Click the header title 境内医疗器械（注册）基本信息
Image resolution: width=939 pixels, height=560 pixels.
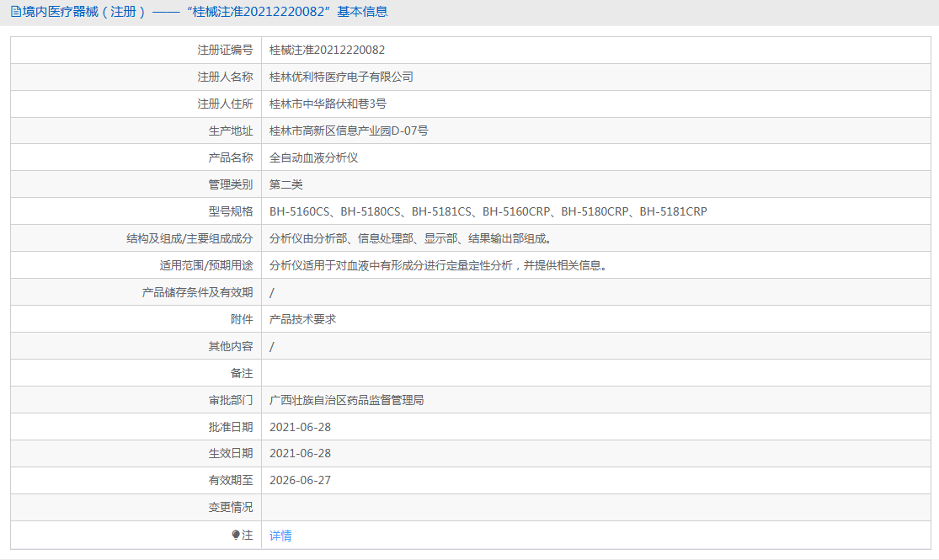point(205,12)
